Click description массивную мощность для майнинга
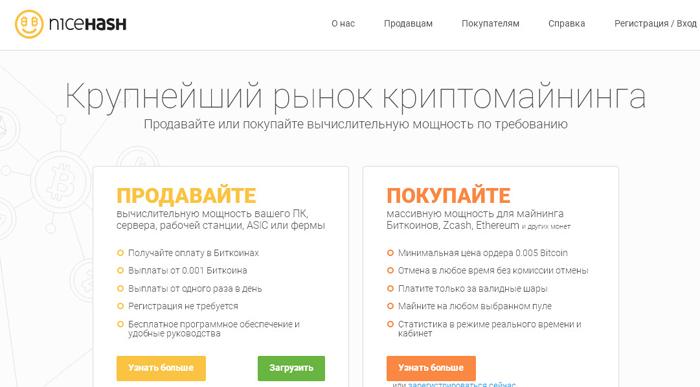The height and width of the screenshot is (387, 700). 478,220
